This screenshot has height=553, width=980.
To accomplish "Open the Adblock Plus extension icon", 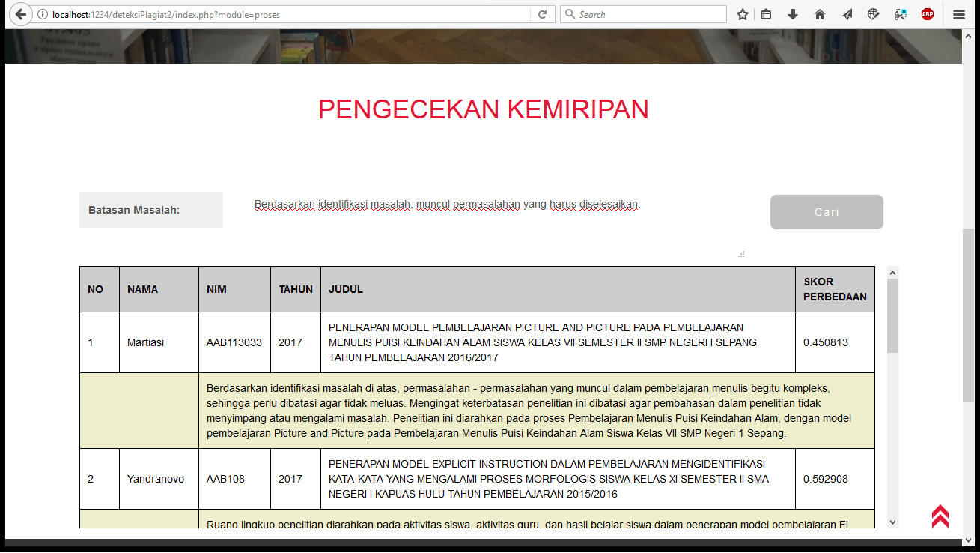I will (x=928, y=14).
